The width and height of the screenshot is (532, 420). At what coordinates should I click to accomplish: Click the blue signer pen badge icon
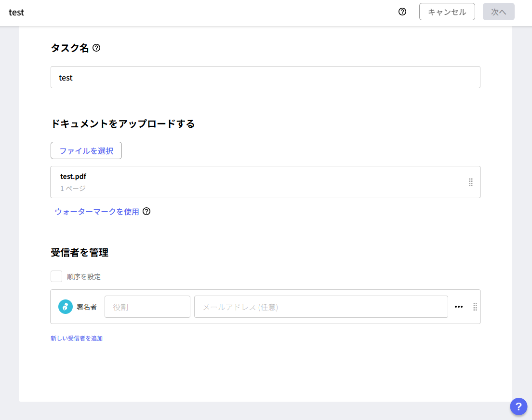click(65, 307)
